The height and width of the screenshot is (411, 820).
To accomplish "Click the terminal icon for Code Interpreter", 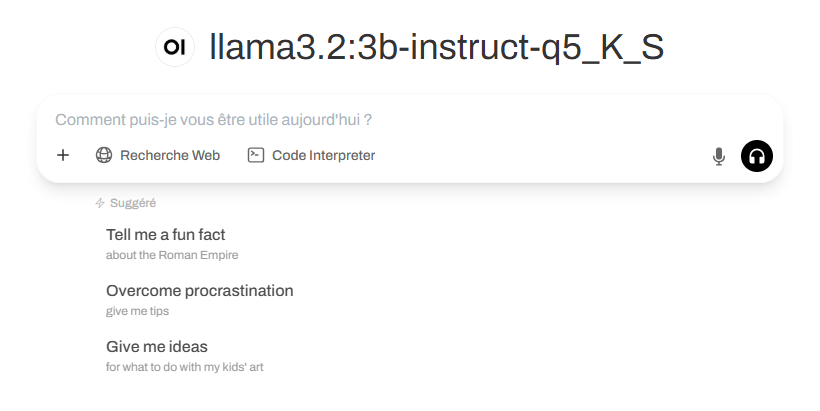I will pyautogui.click(x=256, y=155).
